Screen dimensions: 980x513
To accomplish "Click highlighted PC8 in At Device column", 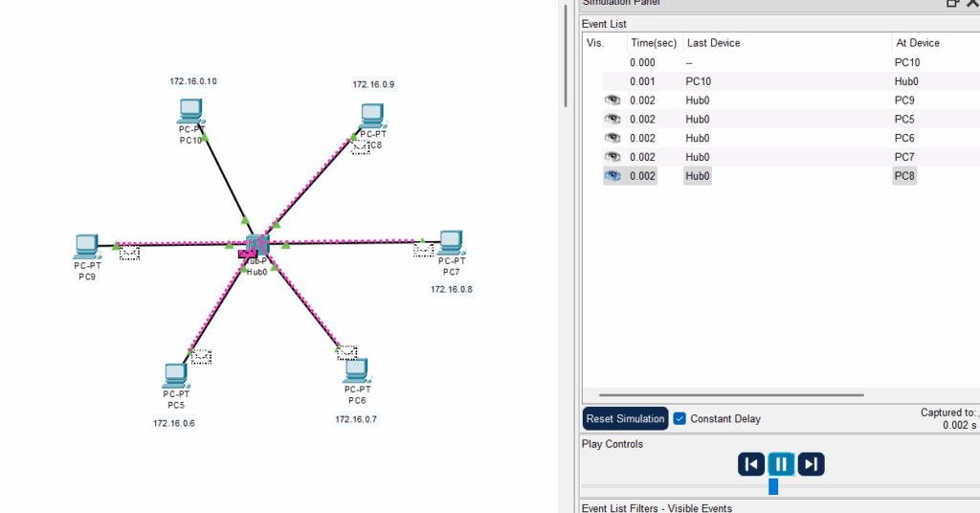I will point(904,175).
